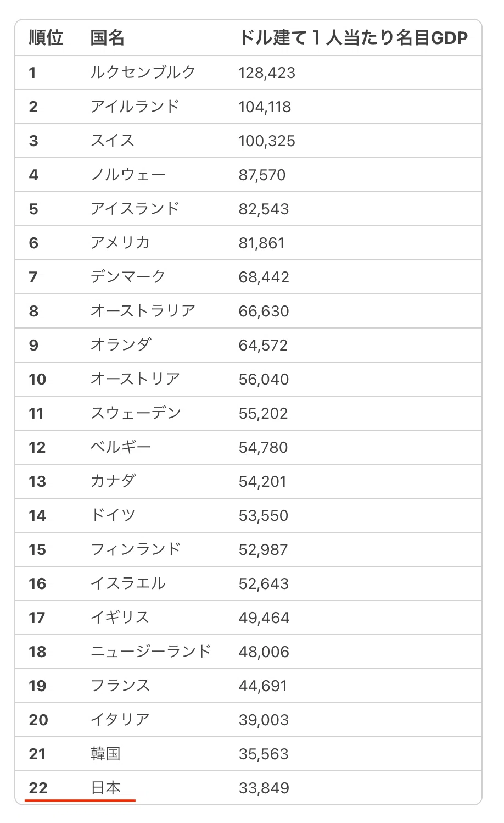Select GDP value 68,442 for デンマーク
The width and height of the screenshot is (504, 823).
tap(264, 277)
